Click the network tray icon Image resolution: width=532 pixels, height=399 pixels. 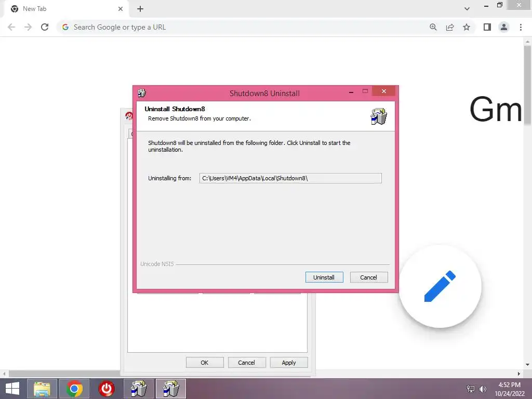coord(471,389)
